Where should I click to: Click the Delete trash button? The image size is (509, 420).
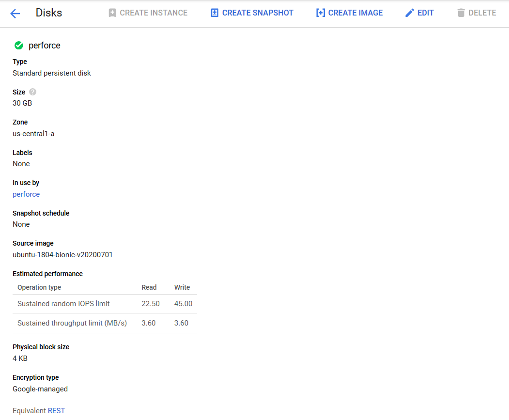pyautogui.click(x=477, y=13)
